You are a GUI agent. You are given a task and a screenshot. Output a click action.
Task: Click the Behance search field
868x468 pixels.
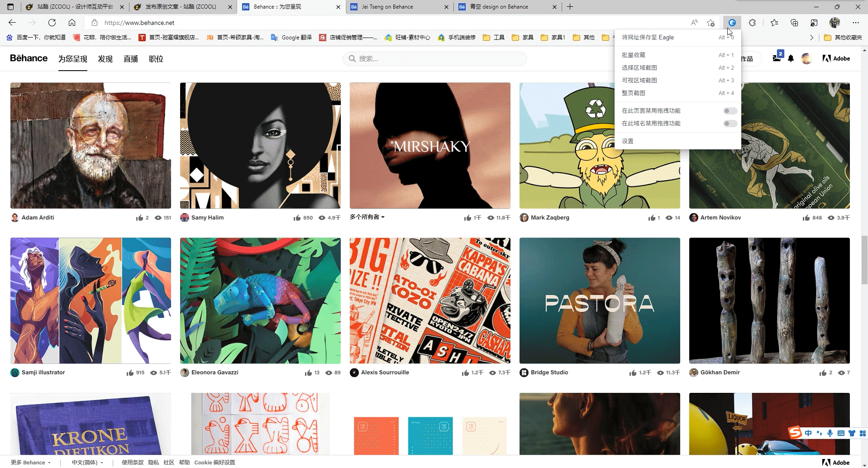tap(435, 59)
